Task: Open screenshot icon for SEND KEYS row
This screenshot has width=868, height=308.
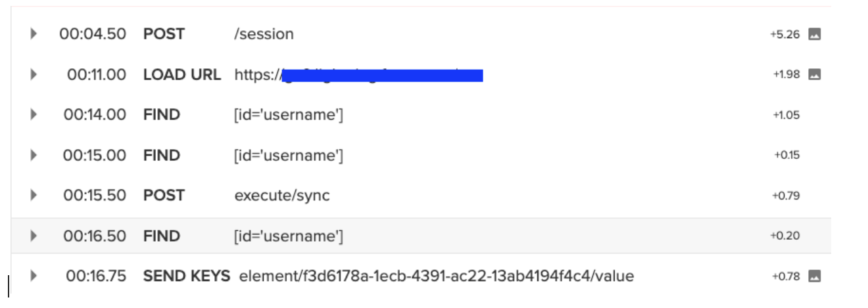Action: 814,276
